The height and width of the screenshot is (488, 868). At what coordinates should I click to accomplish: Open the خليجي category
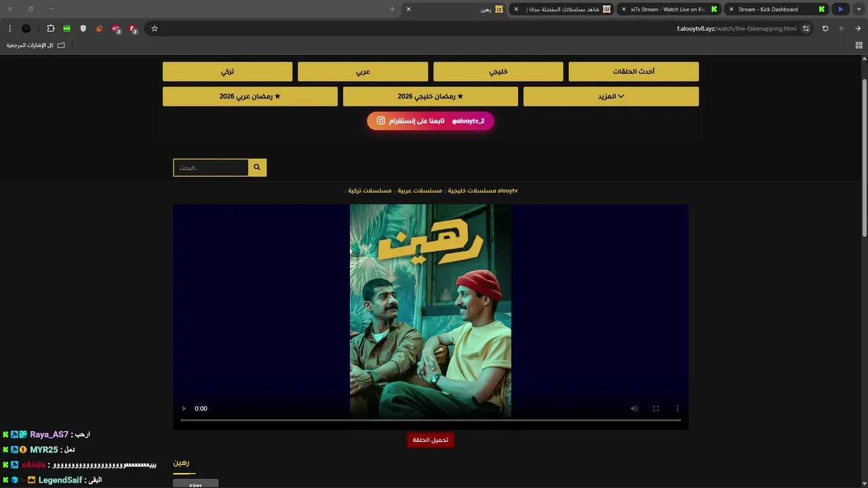pos(498,71)
